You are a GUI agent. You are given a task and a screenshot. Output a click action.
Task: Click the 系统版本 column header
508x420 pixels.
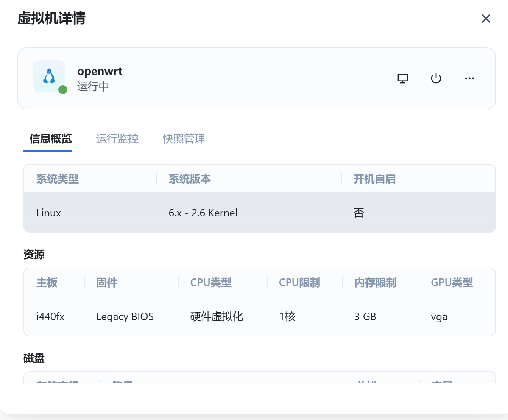(x=190, y=179)
